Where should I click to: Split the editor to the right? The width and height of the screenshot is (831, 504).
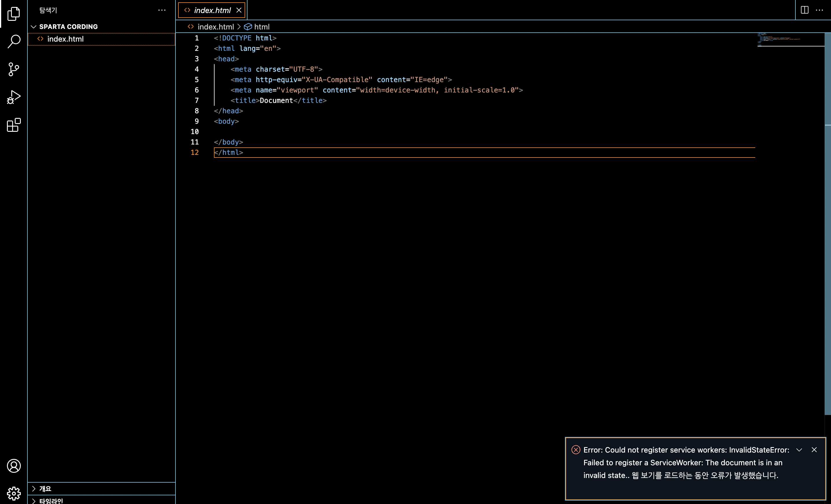point(804,10)
